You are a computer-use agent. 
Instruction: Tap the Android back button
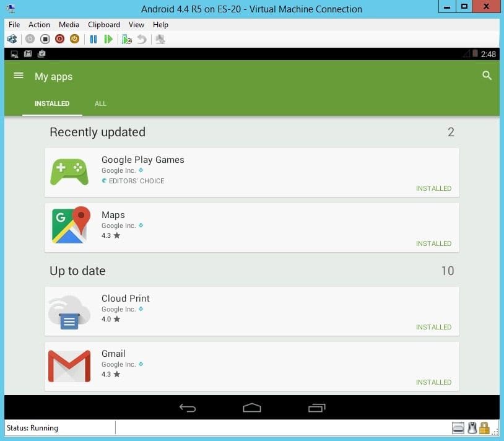click(188, 408)
